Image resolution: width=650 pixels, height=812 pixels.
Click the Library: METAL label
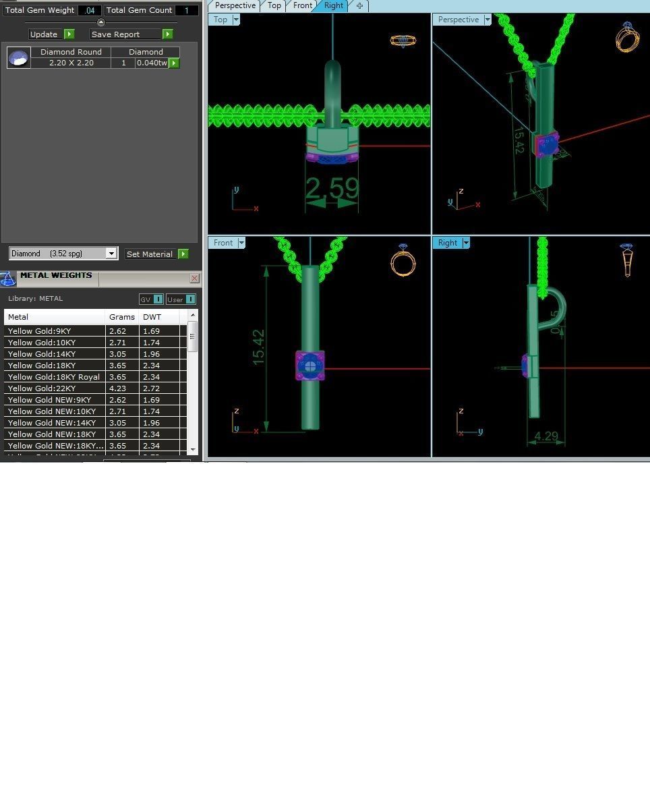tap(35, 299)
